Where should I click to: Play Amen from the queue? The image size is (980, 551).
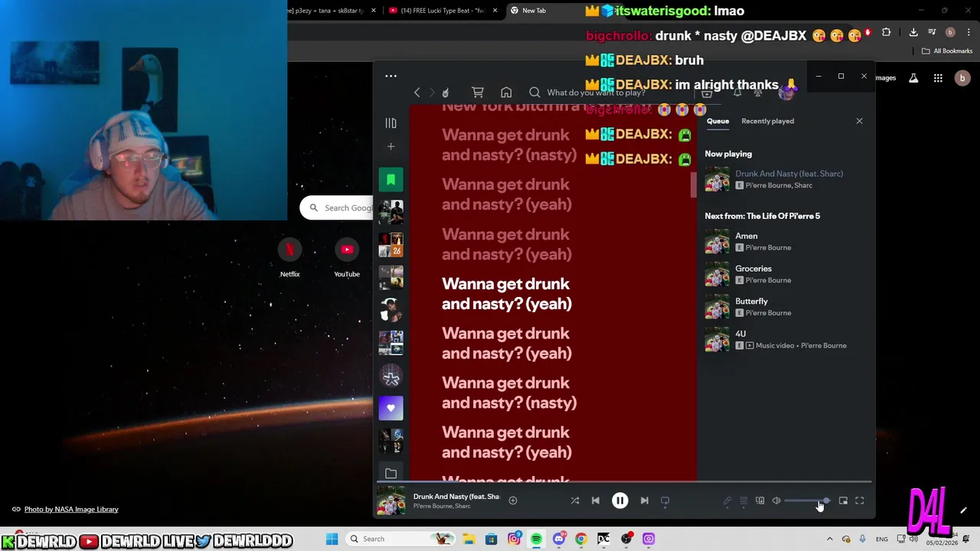pyautogui.click(x=786, y=242)
